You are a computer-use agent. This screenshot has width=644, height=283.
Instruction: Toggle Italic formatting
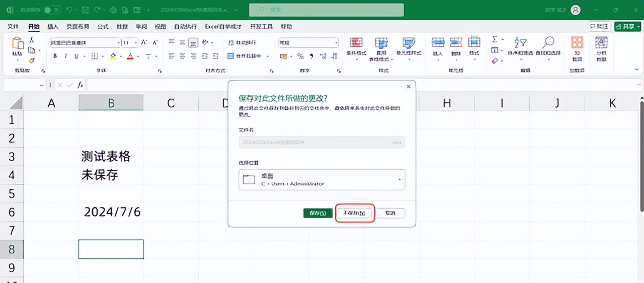(66, 56)
